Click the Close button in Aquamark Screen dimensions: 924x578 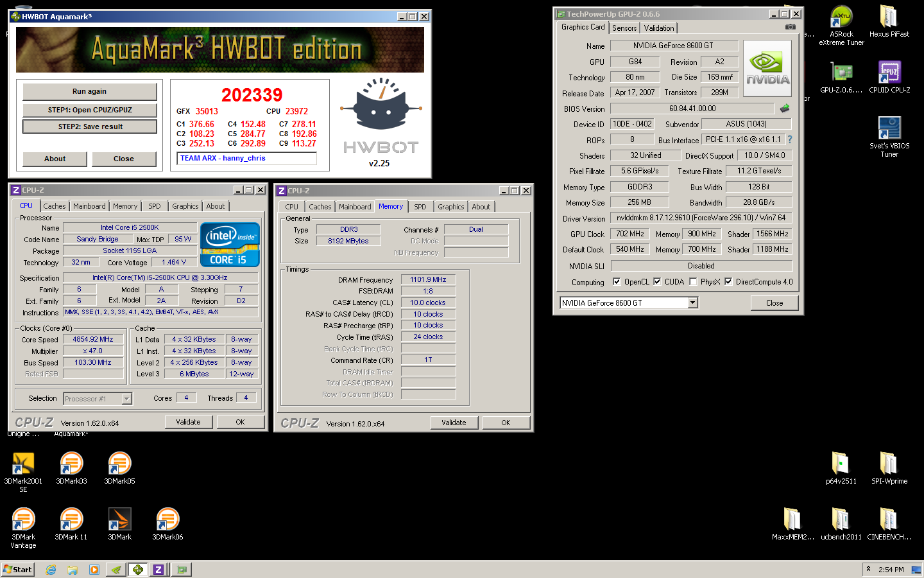124,159
